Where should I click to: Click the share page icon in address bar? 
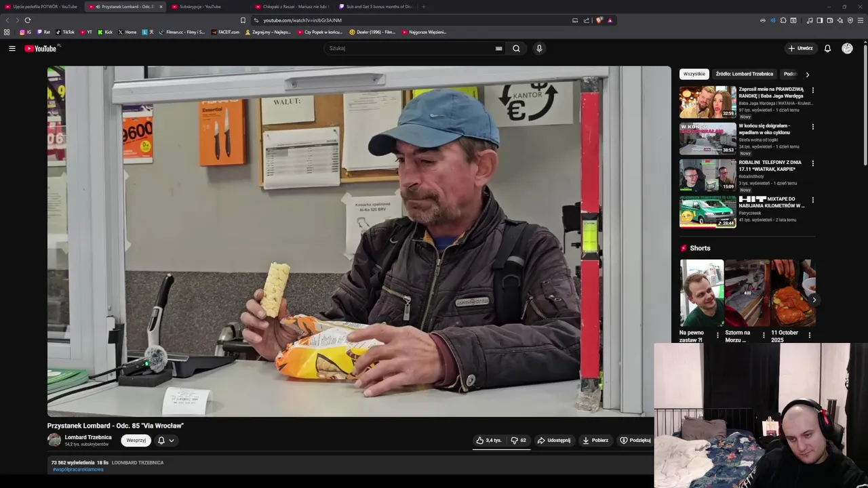coord(587,20)
